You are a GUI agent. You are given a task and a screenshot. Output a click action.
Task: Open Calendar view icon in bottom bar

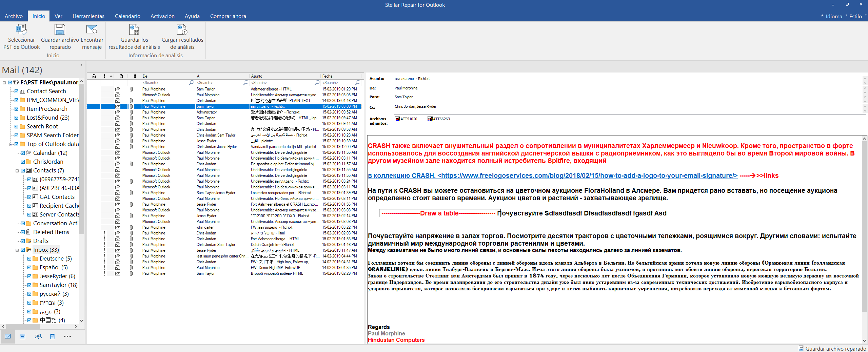tap(22, 336)
